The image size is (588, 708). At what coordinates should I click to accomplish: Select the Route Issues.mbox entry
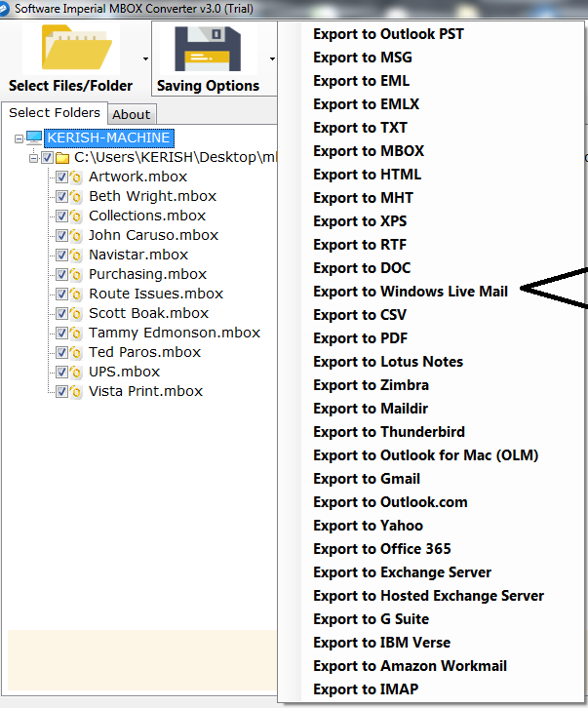point(156,294)
